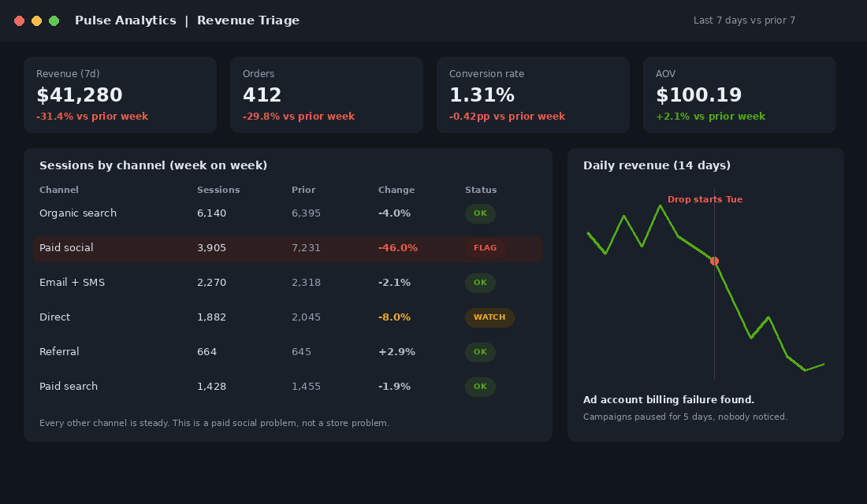Click prior value 7,231
The width and height of the screenshot is (867, 504).
pos(307,248)
